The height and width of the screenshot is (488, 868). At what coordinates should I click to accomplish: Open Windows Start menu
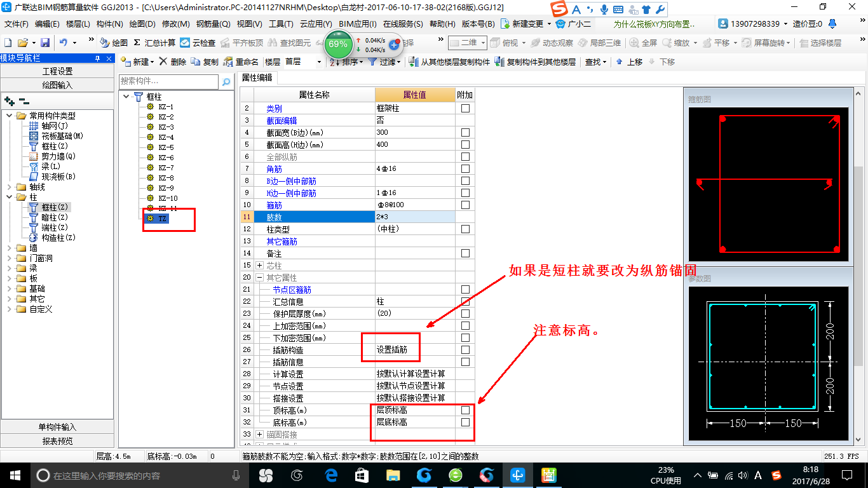[15, 475]
